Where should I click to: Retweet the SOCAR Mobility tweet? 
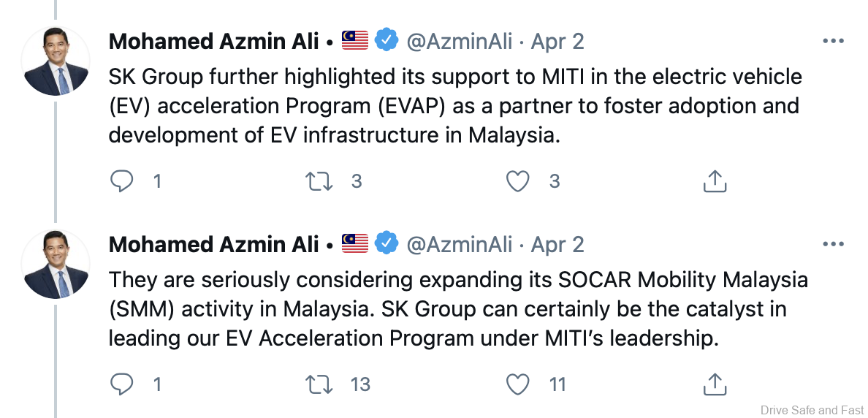click(317, 383)
